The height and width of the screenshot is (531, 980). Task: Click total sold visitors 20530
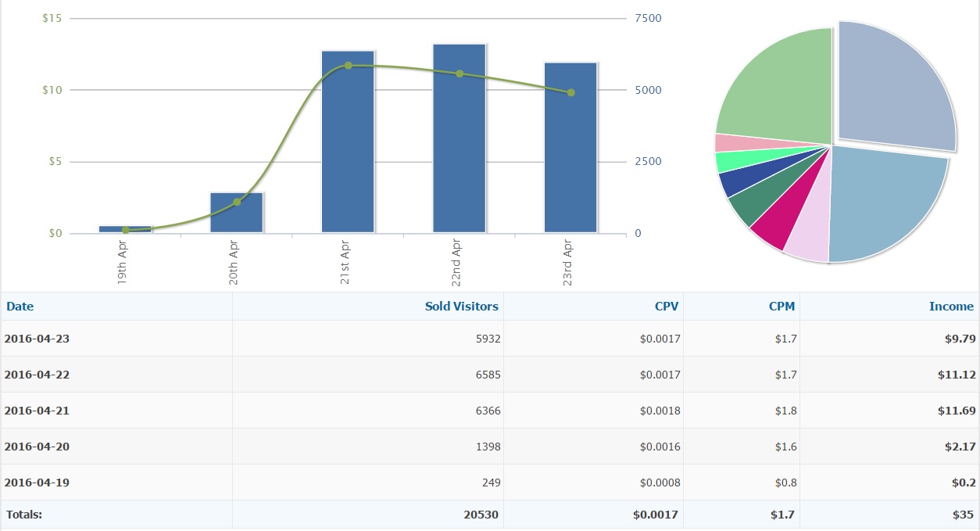[481, 515]
